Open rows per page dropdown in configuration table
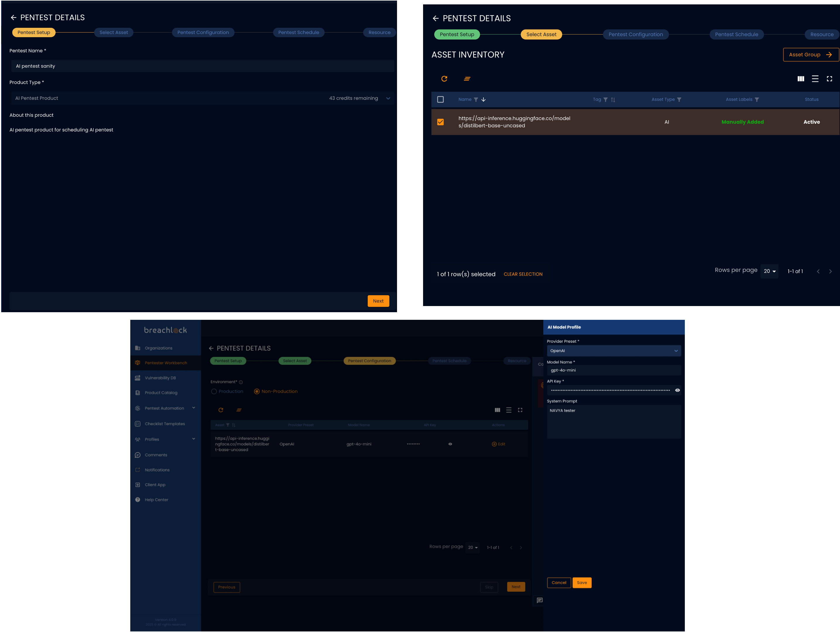Viewport: 840px width, 632px height. click(473, 547)
